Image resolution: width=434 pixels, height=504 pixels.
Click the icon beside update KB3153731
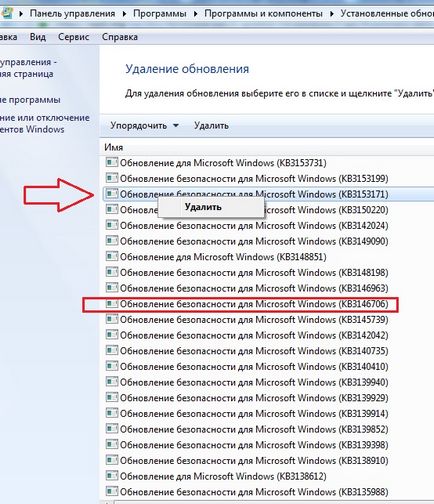pyautogui.click(x=112, y=162)
